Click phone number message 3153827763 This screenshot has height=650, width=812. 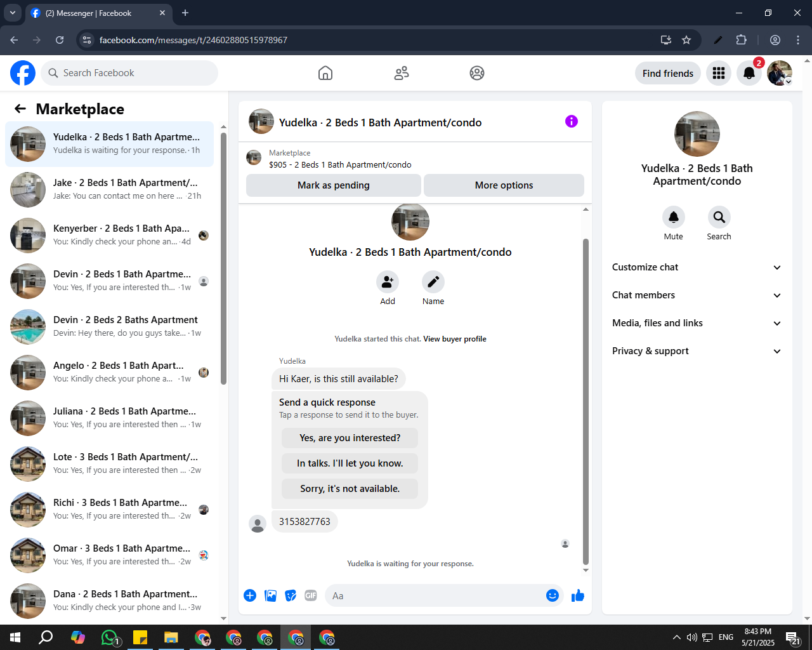(x=304, y=522)
